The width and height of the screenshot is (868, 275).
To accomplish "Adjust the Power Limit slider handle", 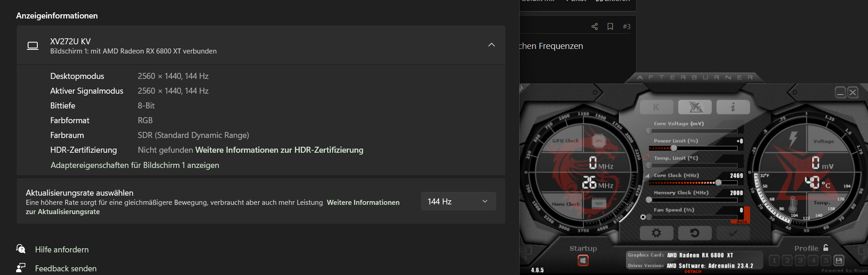I will (674, 148).
